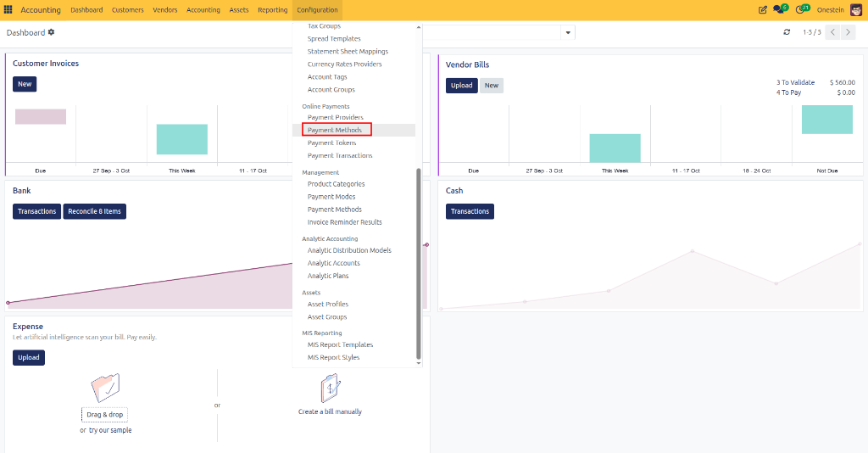Click New in Customer Invoices card

click(x=25, y=84)
